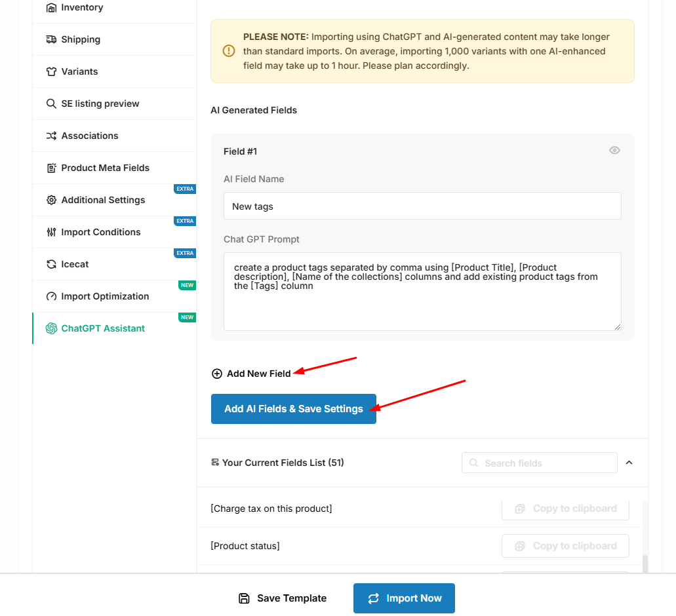This screenshot has height=616, width=676.
Task: Open the Associations section
Action: point(114,136)
